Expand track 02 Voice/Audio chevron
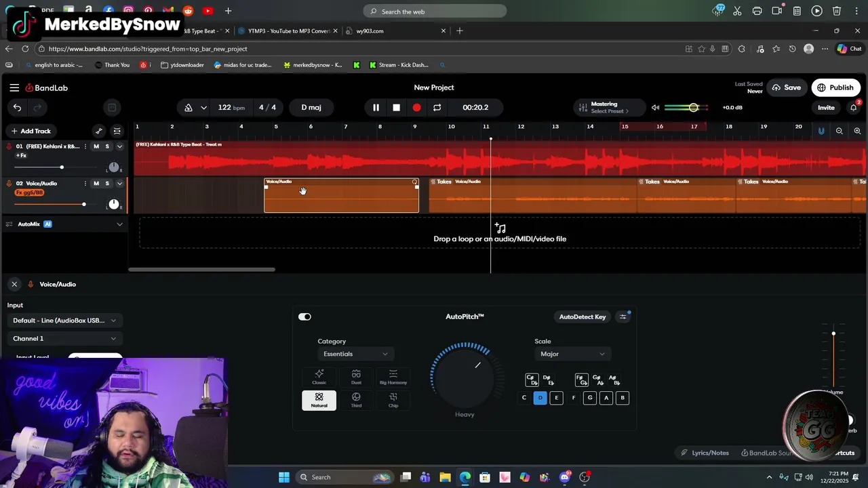The width and height of the screenshot is (868, 488). pyautogui.click(x=119, y=183)
